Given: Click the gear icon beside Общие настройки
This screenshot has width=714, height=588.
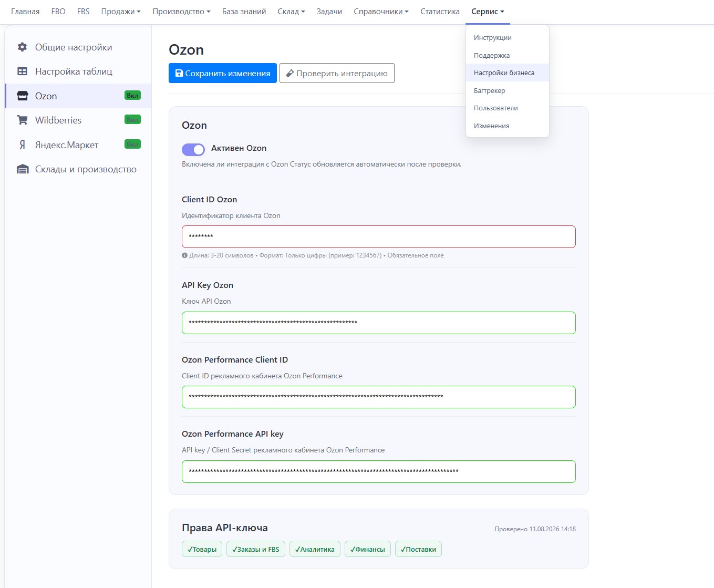Looking at the screenshot, I should (x=22, y=47).
